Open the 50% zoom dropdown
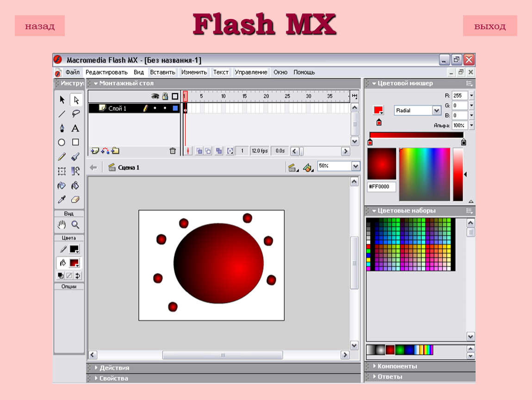 click(x=355, y=166)
